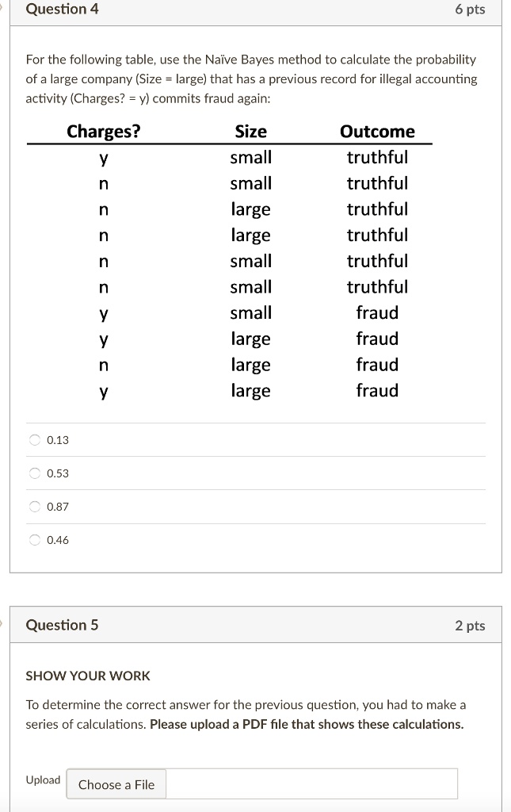The height and width of the screenshot is (812, 511).
Task: Collapse Question 5 using its left chevron
Action: (x=3, y=624)
